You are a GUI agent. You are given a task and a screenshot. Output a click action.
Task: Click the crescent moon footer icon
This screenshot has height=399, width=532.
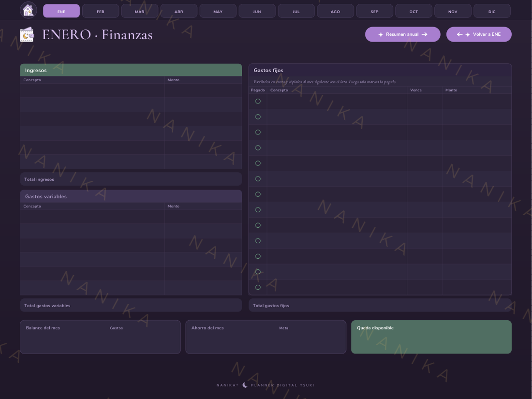245,385
